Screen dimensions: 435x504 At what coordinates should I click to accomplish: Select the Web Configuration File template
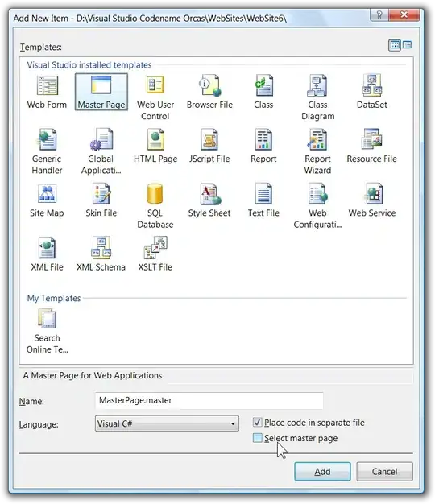pos(317,193)
